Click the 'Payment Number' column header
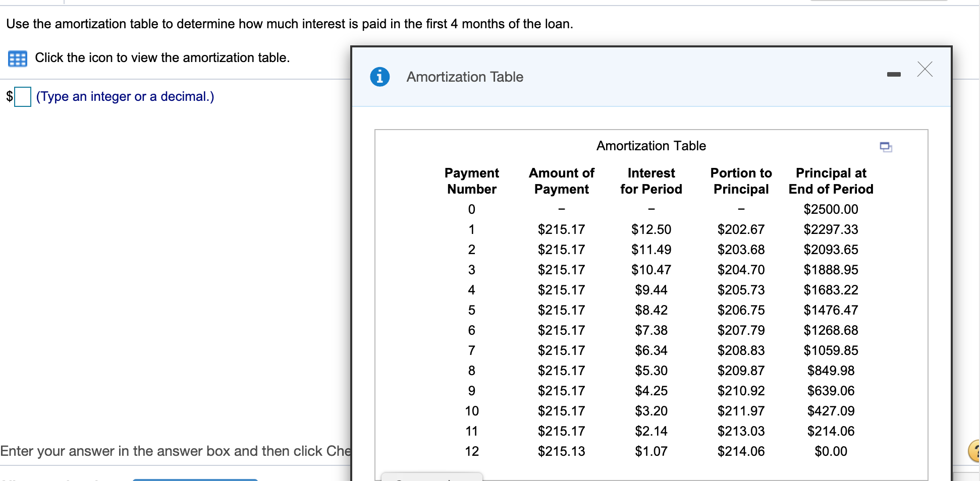This screenshot has width=980, height=481. click(471, 181)
